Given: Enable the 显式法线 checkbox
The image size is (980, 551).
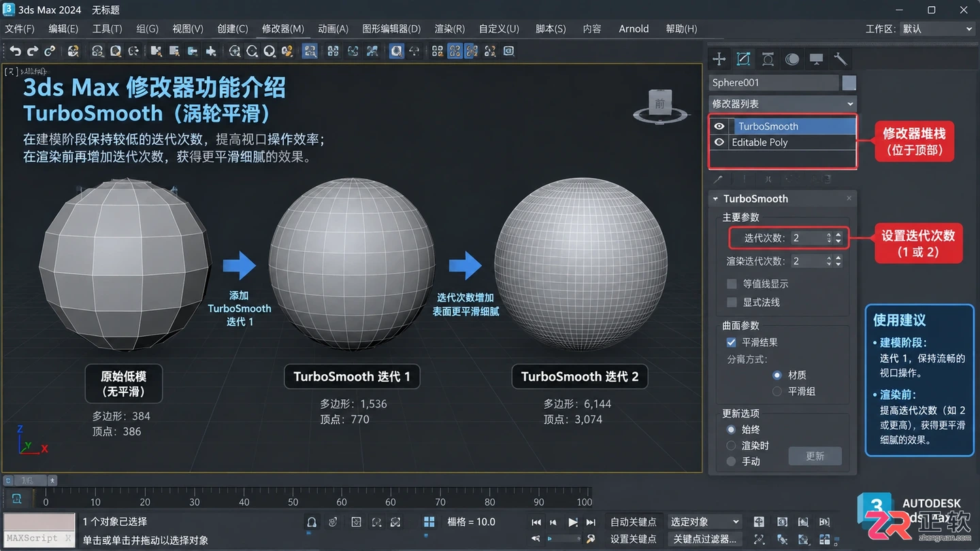Looking at the screenshot, I should point(732,302).
